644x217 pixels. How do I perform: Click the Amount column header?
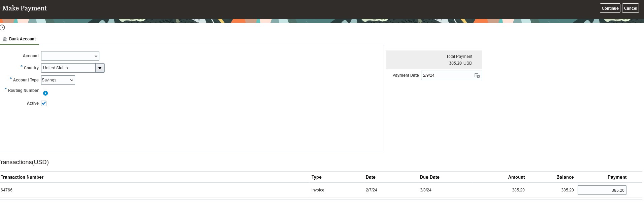tap(516, 177)
